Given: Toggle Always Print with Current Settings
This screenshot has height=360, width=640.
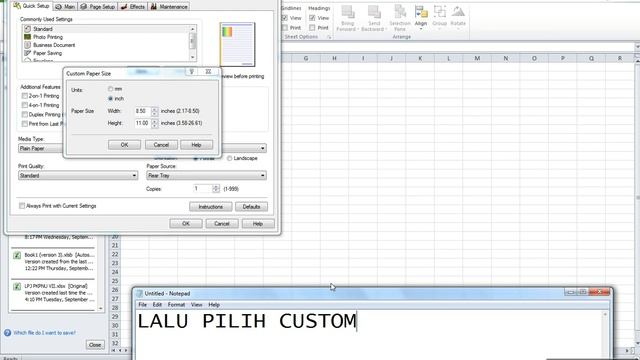Looking at the screenshot, I should coord(22,206).
